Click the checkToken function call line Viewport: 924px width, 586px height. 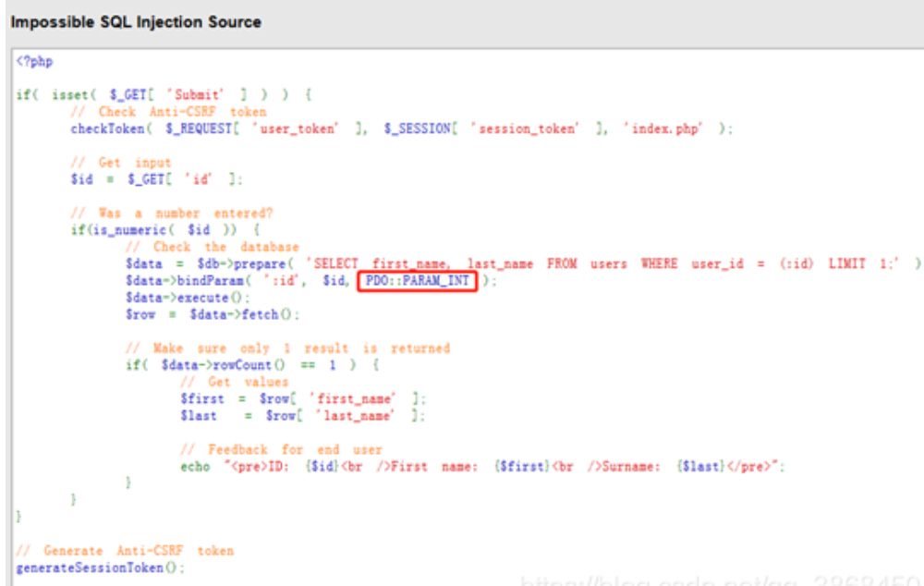coord(401,129)
